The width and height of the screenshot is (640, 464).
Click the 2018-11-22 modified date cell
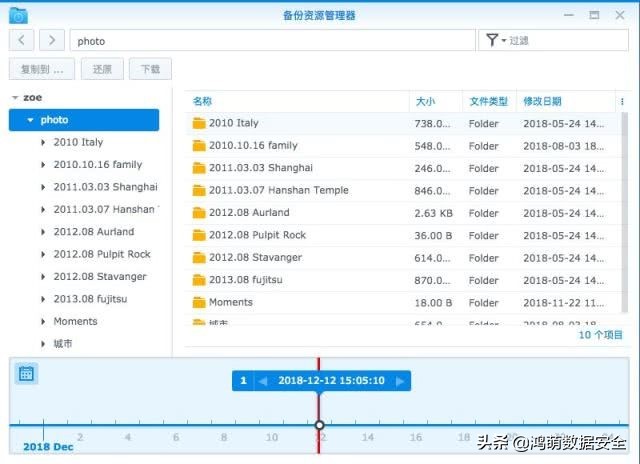click(564, 303)
